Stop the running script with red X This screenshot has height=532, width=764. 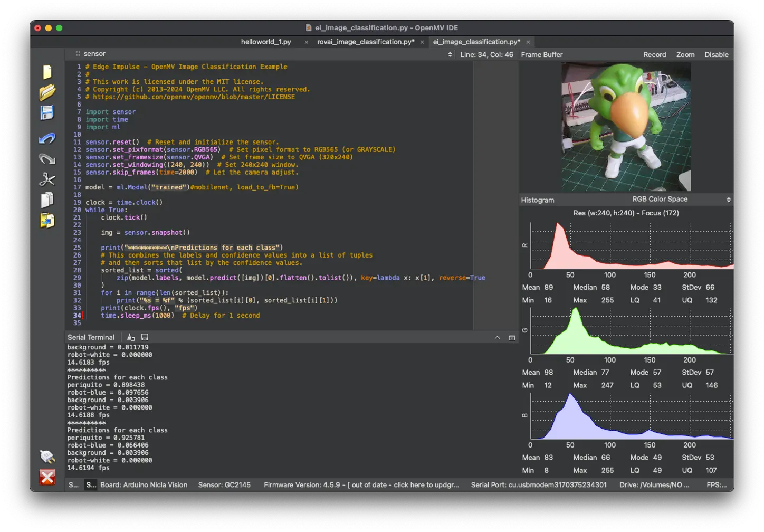pos(47,477)
